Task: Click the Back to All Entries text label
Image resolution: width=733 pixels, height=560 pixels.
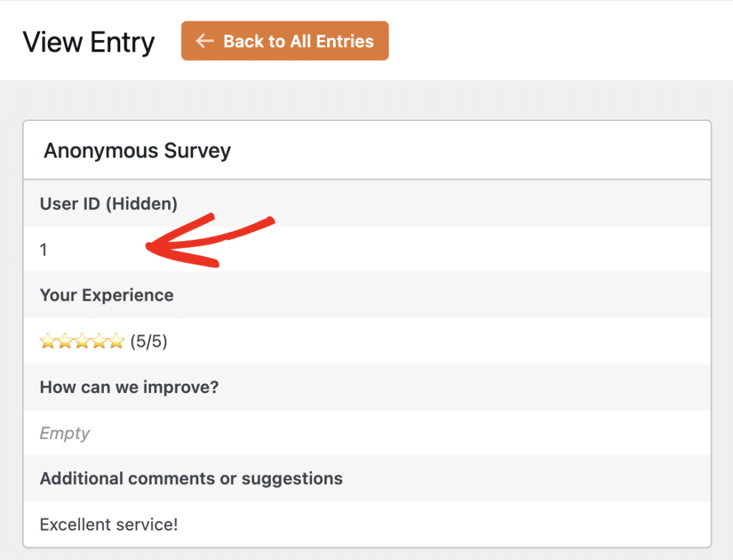Action: (x=298, y=41)
